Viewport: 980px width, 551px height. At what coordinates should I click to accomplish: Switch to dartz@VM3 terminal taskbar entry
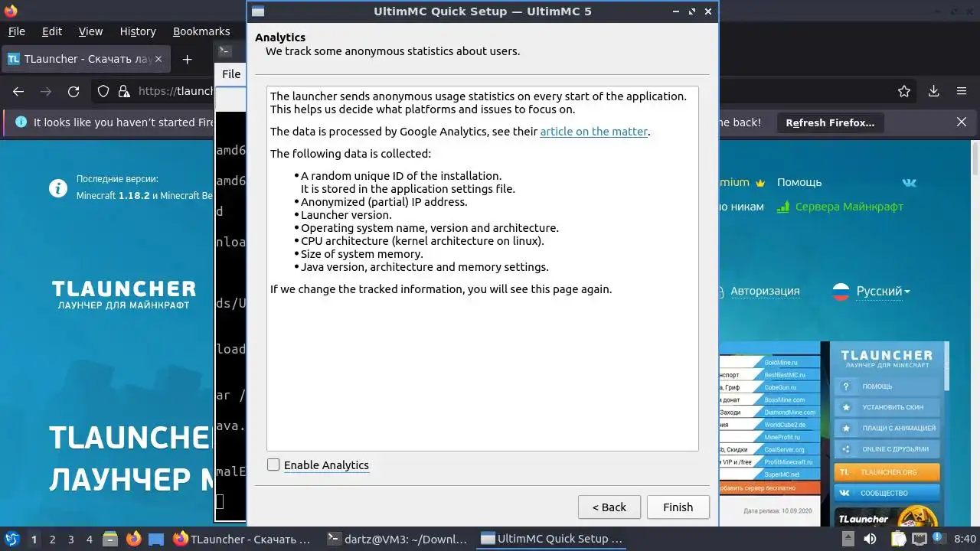(x=397, y=539)
